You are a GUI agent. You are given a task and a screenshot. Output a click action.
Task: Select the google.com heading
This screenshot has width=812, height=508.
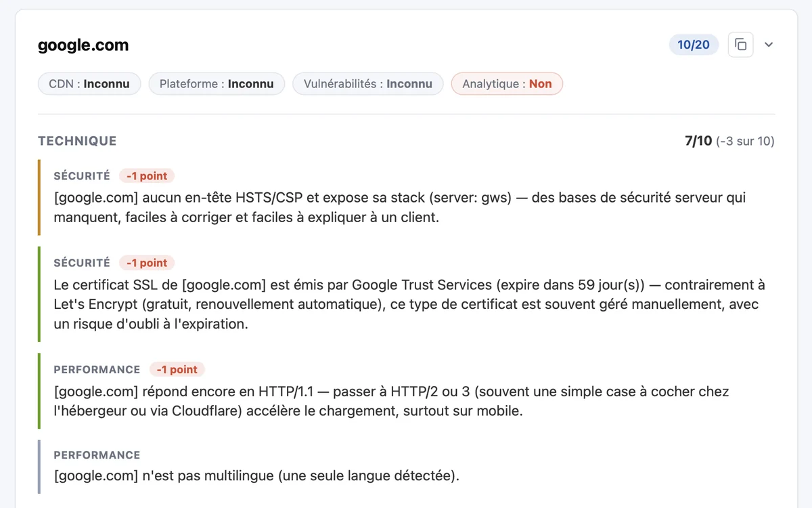(x=83, y=45)
